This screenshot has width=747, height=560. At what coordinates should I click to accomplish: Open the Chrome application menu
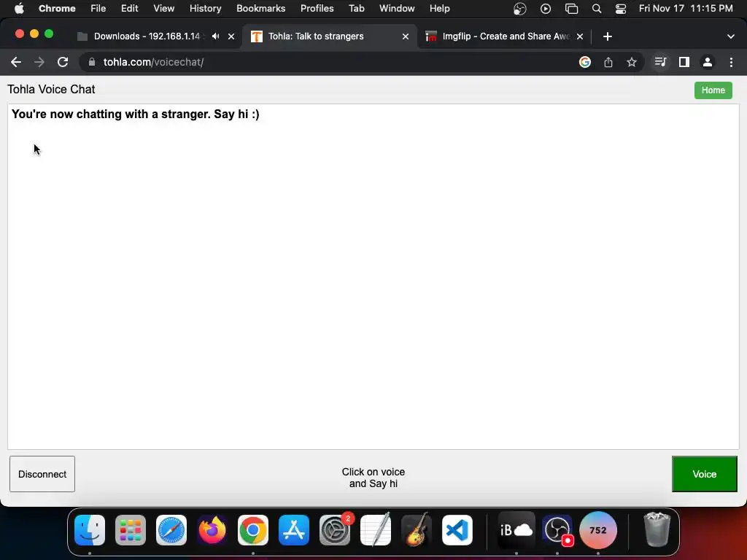(57, 9)
